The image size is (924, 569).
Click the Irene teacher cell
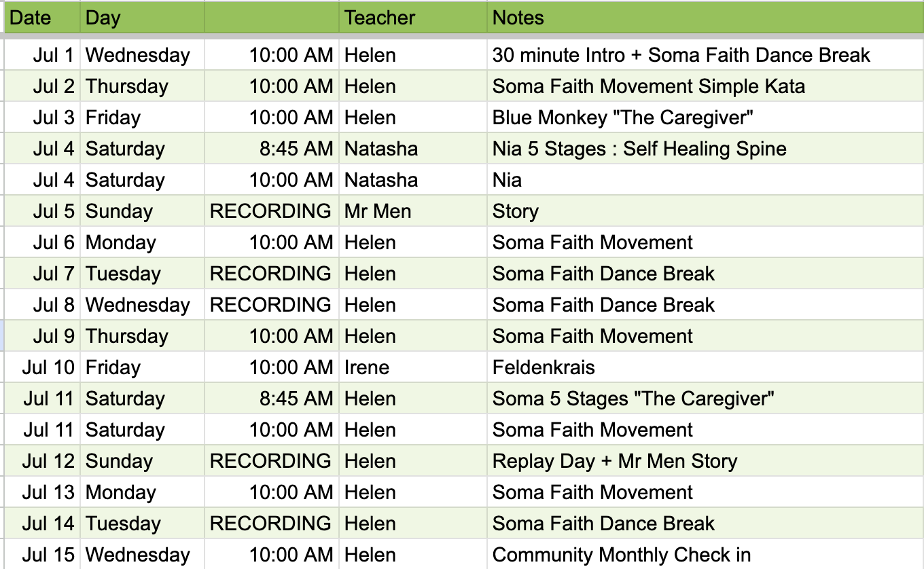click(x=413, y=367)
